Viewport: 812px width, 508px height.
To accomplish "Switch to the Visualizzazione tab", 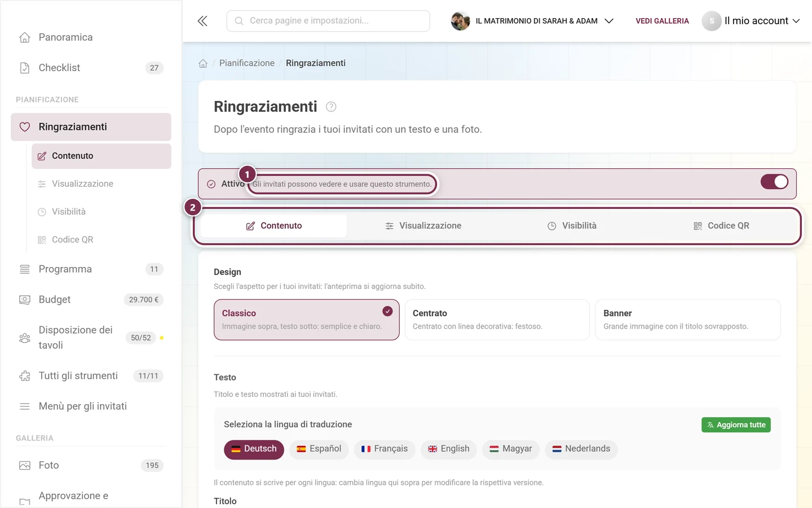I will coord(423,226).
